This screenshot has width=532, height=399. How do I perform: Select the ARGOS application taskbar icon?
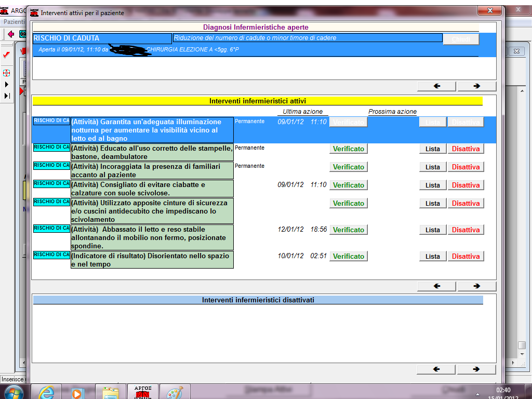point(142,392)
